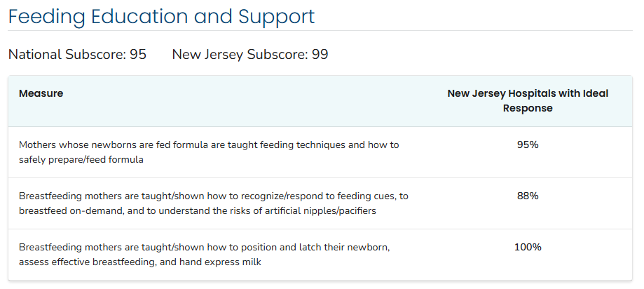Viewport: 644px width, 289px height.
Task: Click the word Support in the heading
Action: pyautogui.click(x=272, y=17)
